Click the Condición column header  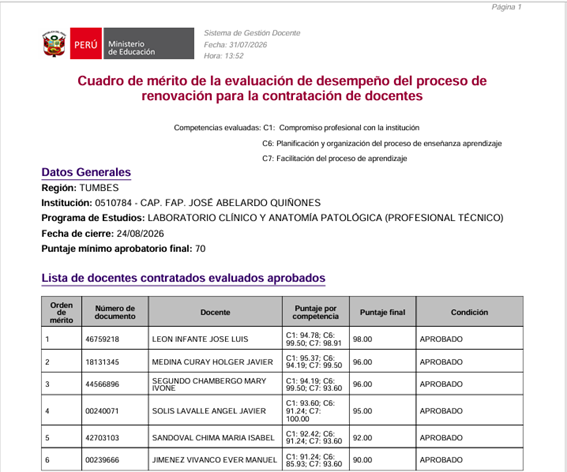tap(469, 312)
